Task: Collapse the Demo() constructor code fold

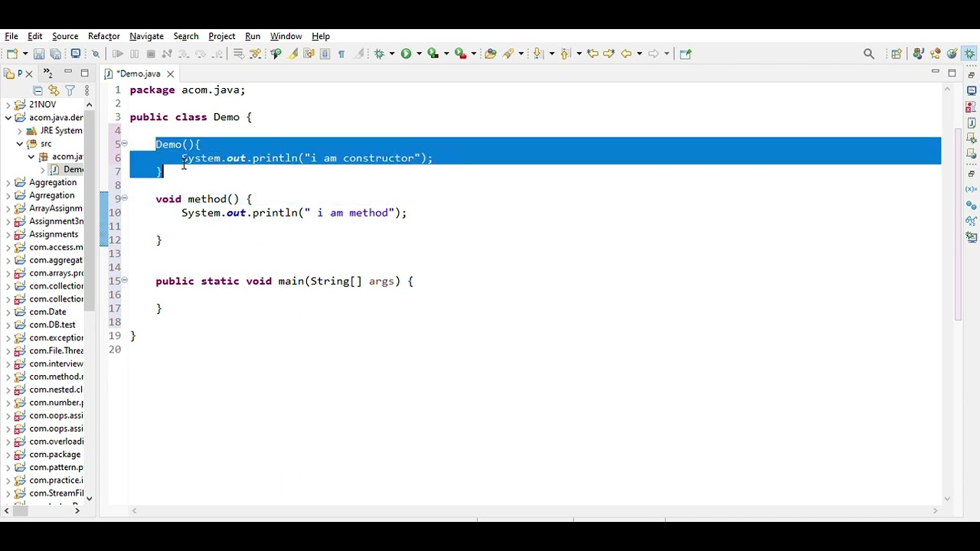Action: coord(125,144)
